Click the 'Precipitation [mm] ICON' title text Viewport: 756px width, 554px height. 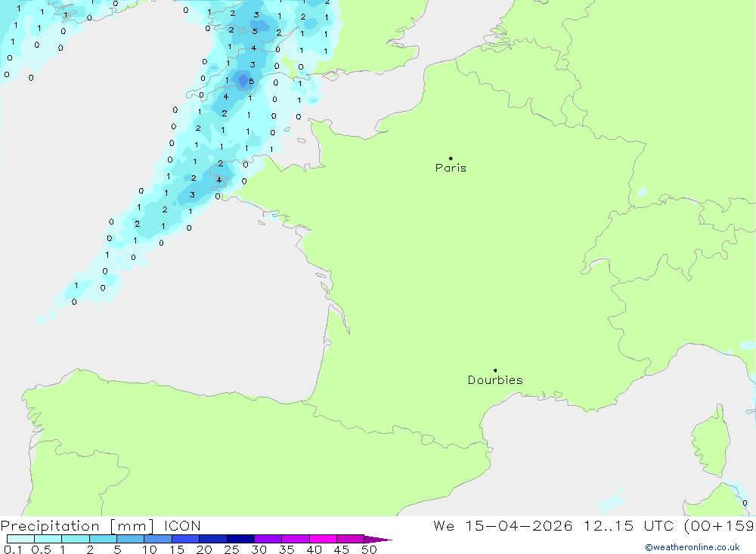pos(101,525)
